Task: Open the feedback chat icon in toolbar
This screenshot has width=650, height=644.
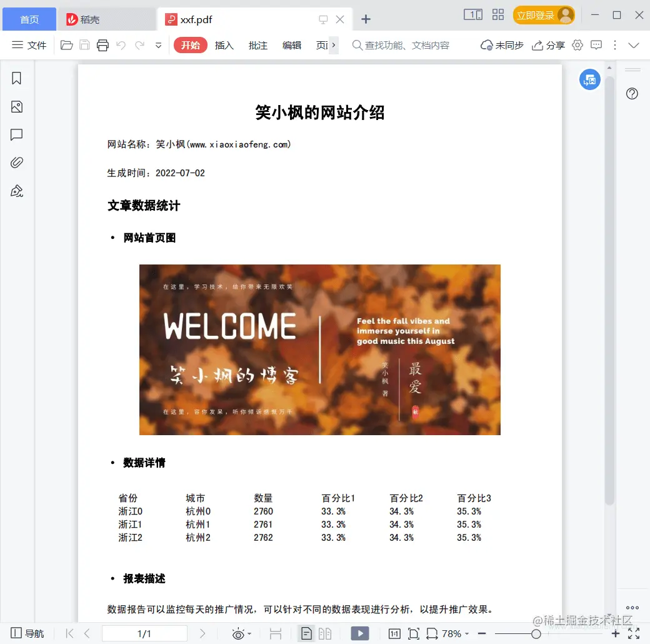Action: (596, 45)
